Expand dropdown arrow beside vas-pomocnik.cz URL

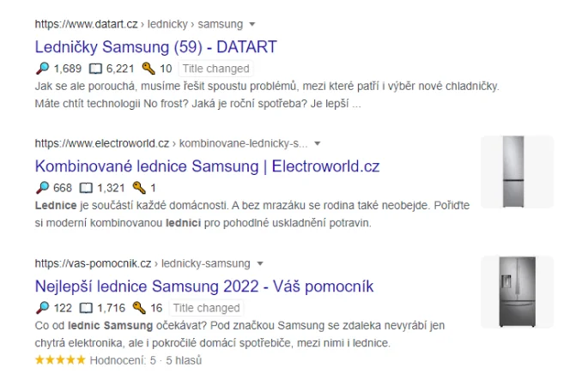coord(260,263)
